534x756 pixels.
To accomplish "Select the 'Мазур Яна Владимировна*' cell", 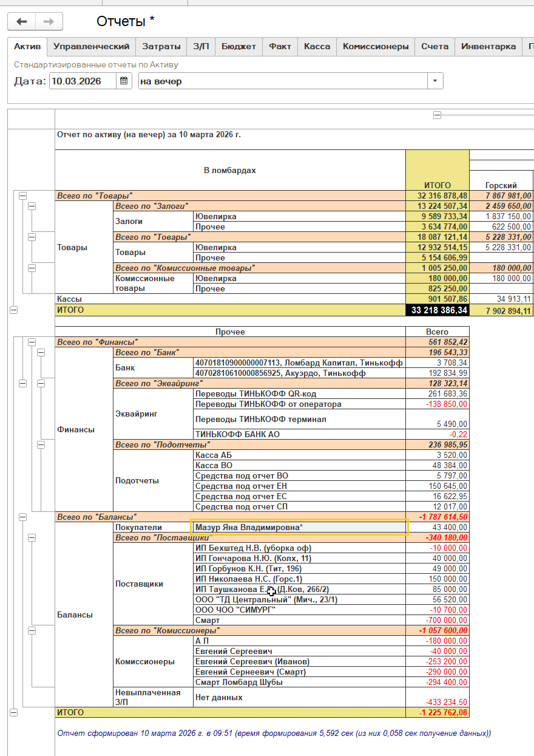I will click(x=299, y=527).
